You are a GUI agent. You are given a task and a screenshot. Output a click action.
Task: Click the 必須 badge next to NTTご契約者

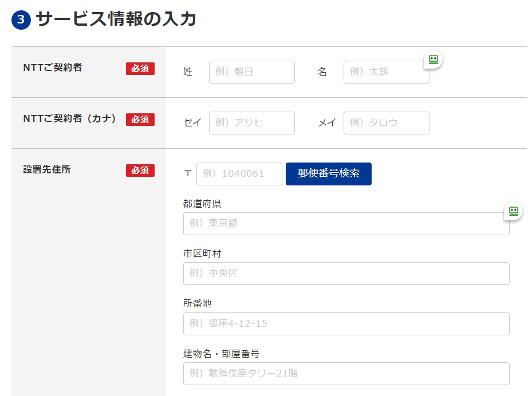coord(140,69)
